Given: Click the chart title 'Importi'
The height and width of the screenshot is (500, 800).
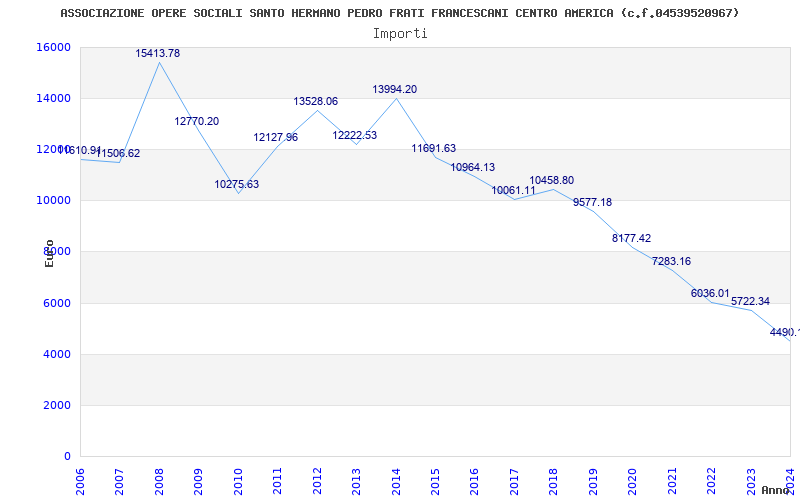Looking at the screenshot, I should click(400, 34).
